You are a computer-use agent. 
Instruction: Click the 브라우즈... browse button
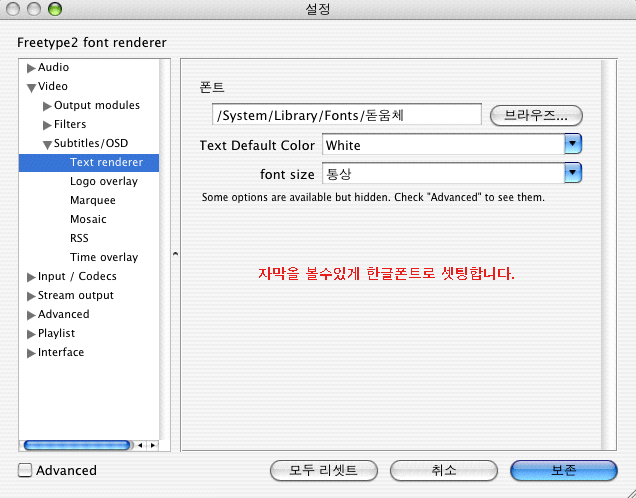pos(536,115)
